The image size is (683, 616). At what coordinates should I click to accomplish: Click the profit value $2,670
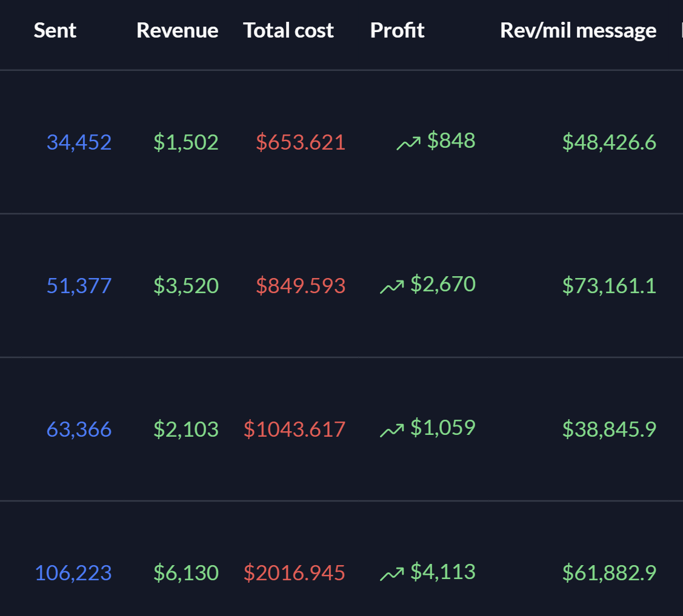pos(443,284)
